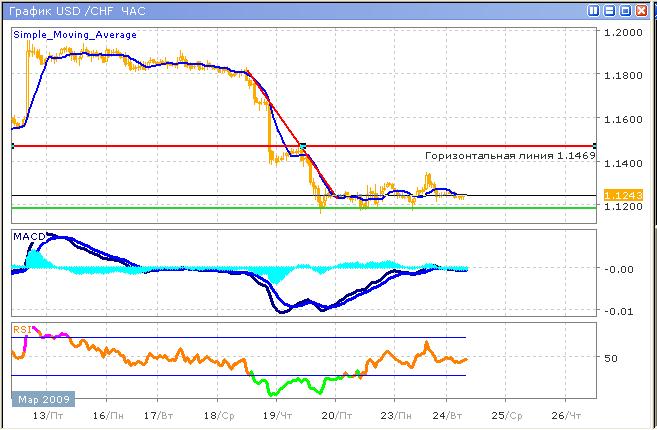Click the vertical split window icon in title bar

click(593, 11)
